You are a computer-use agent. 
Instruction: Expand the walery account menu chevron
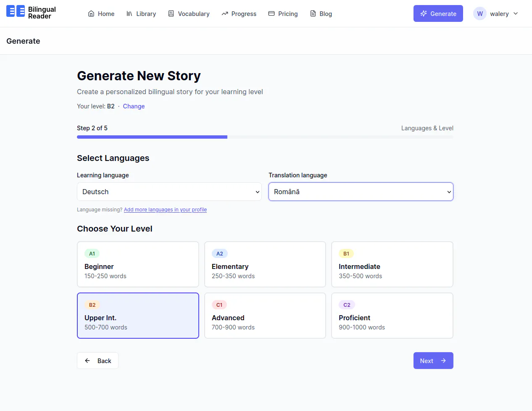coord(516,13)
